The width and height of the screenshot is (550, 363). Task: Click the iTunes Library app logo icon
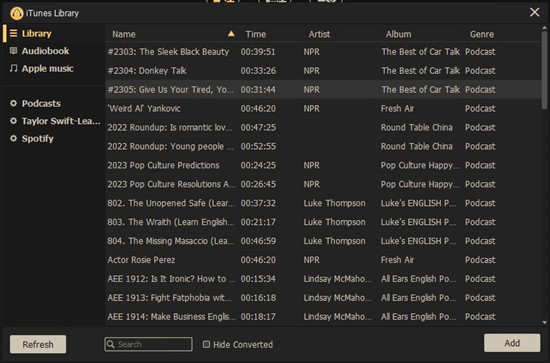pos(16,13)
